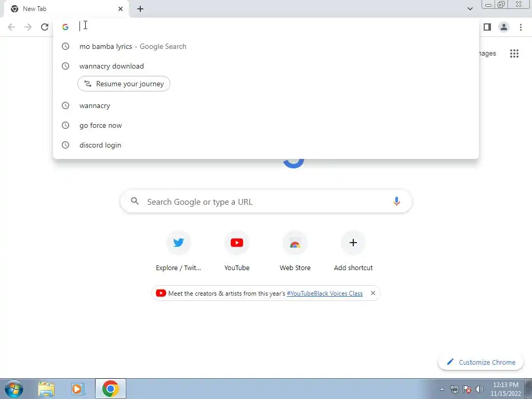
Task: Click the YouTube logo in promo banner
Action: (x=161, y=293)
